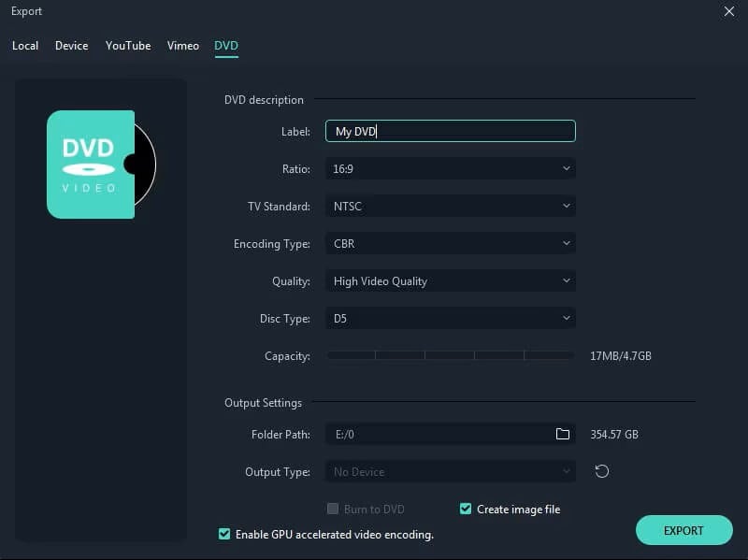Click the reset icon beside Output Type
Screen dimensions: 748x560
pos(601,472)
